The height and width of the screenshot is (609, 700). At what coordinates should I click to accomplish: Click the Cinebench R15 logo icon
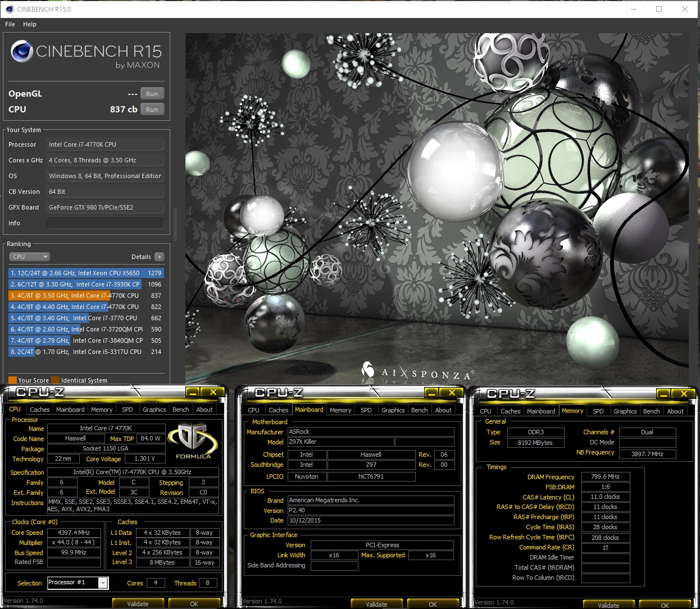click(22, 52)
